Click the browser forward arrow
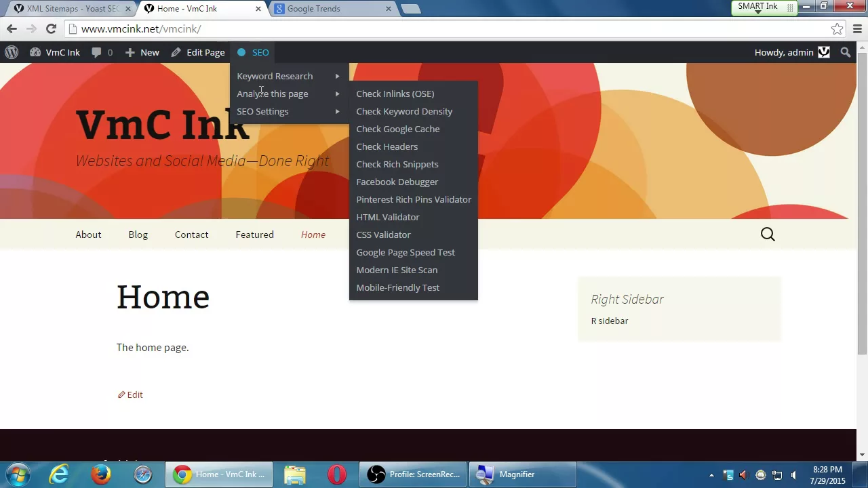The width and height of the screenshot is (868, 488). pos(31,28)
